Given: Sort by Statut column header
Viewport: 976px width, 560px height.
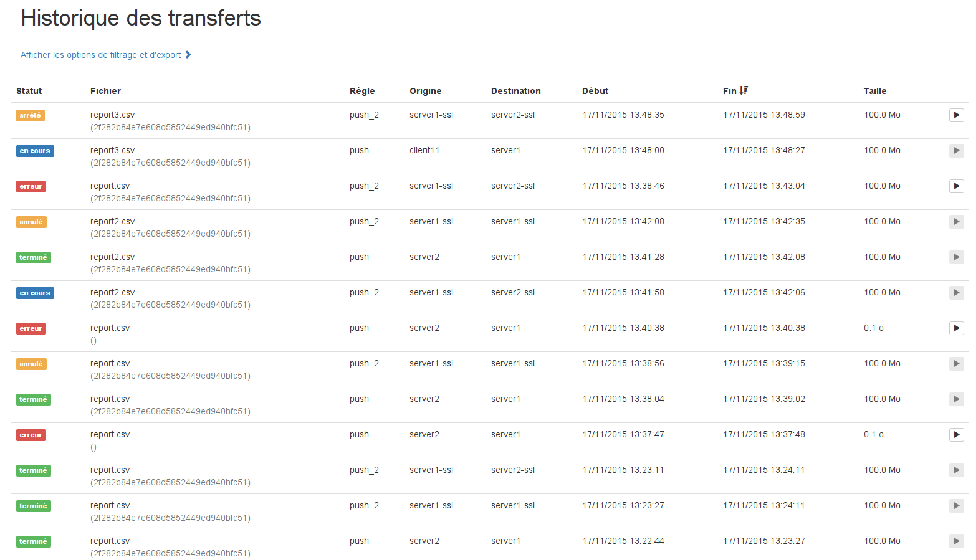Looking at the screenshot, I should (29, 91).
